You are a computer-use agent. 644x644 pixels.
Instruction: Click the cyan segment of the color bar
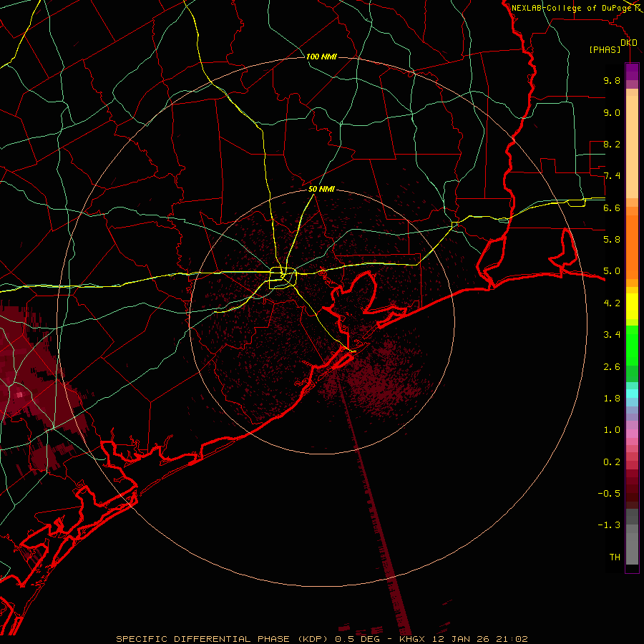coord(632,394)
